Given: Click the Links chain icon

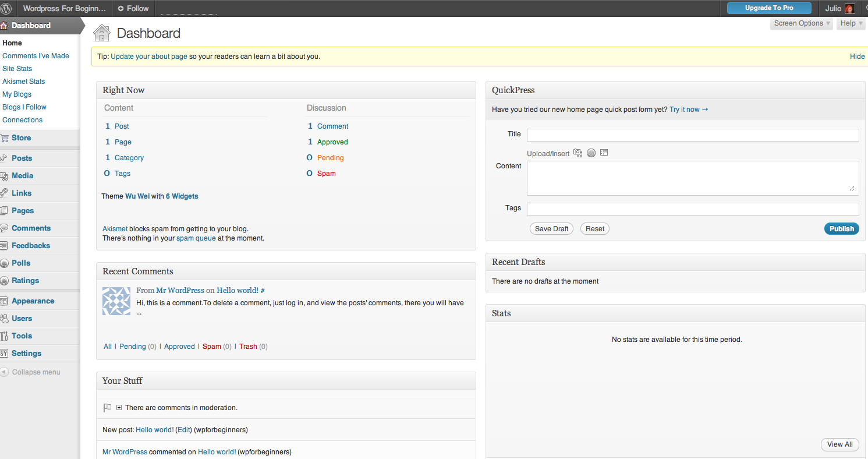Looking at the screenshot, I should point(3,193).
